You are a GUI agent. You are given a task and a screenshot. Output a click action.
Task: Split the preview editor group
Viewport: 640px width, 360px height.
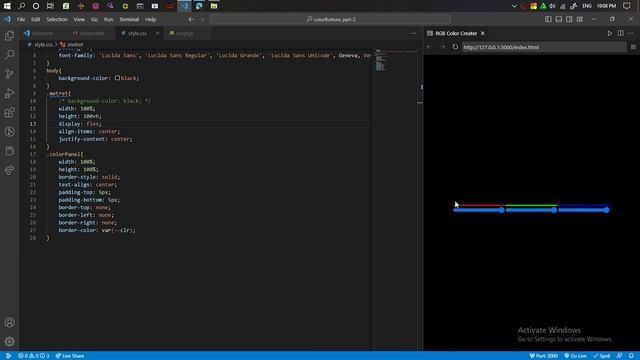[x=620, y=33]
